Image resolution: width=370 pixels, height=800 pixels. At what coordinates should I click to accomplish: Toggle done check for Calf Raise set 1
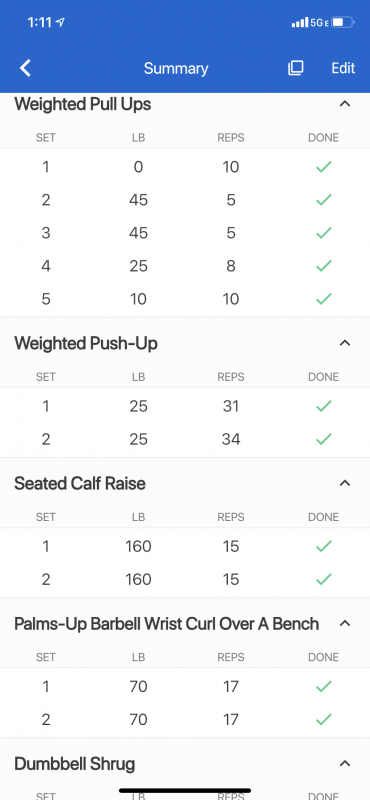pyautogui.click(x=324, y=546)
